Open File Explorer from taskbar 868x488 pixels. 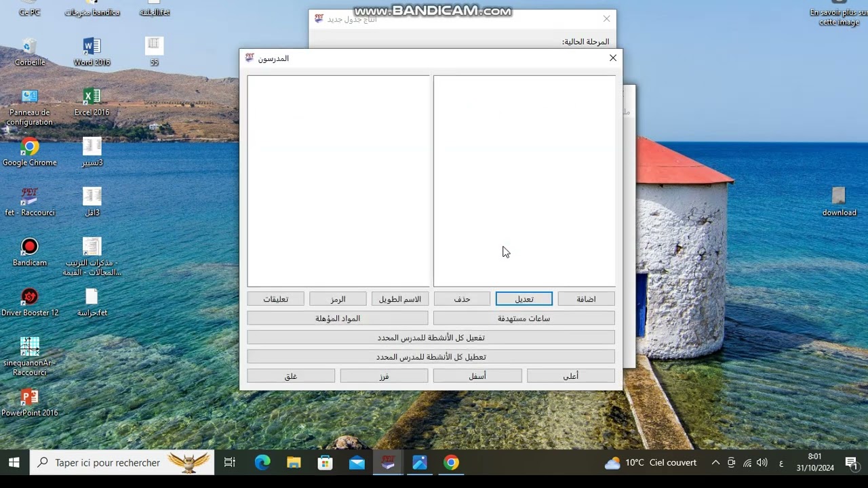(294, 463)
